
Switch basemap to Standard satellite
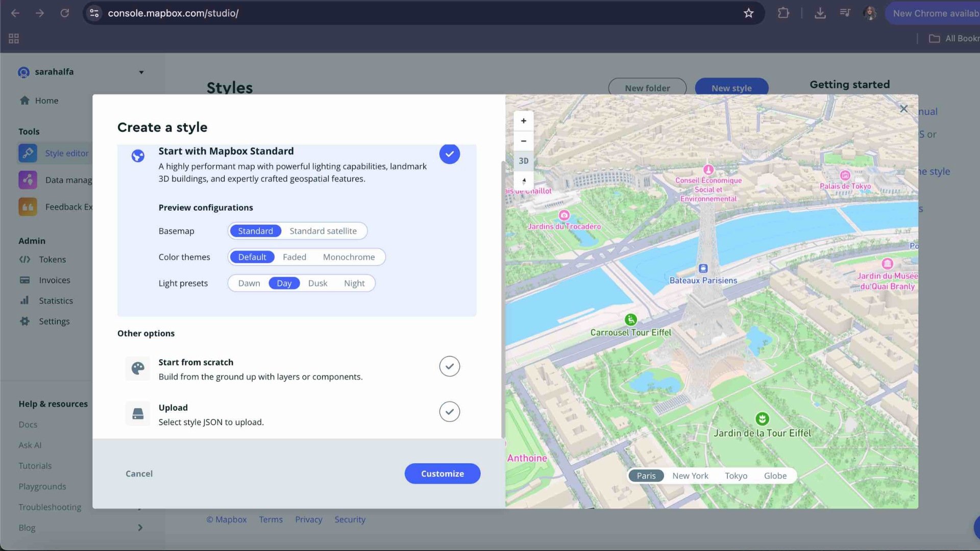[323, 231]
